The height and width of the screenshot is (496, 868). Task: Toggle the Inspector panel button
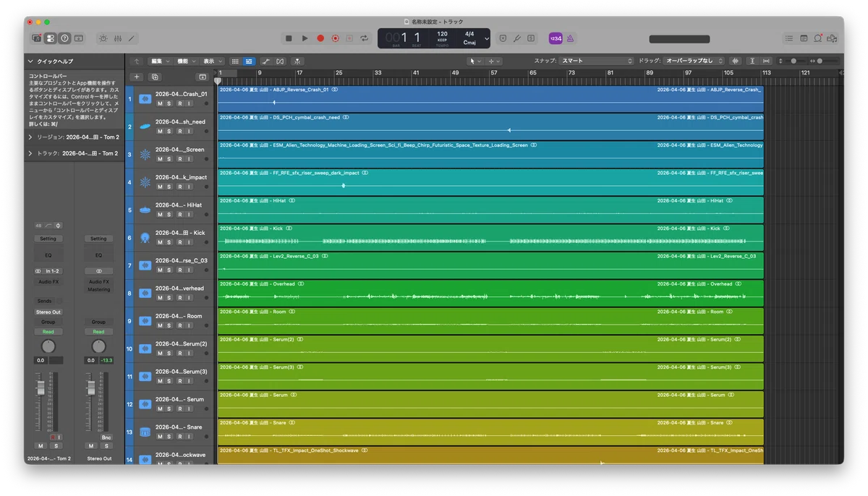pos(50,38)
